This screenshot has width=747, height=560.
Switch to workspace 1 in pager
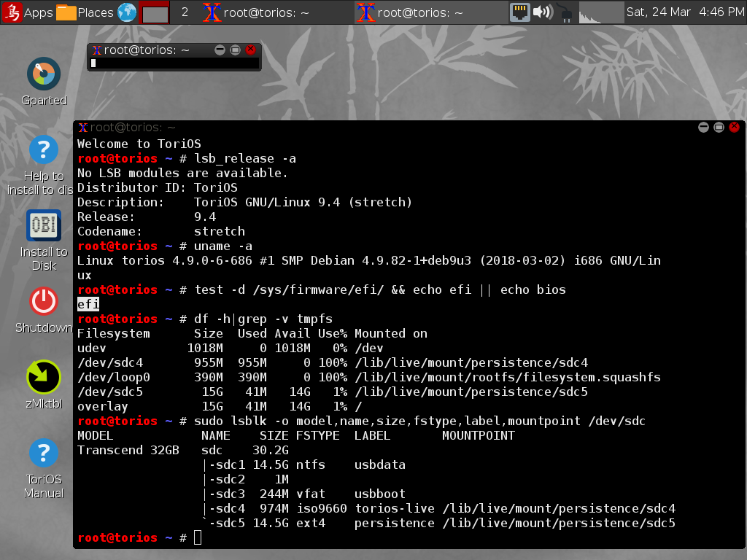(x=154, y=12)
